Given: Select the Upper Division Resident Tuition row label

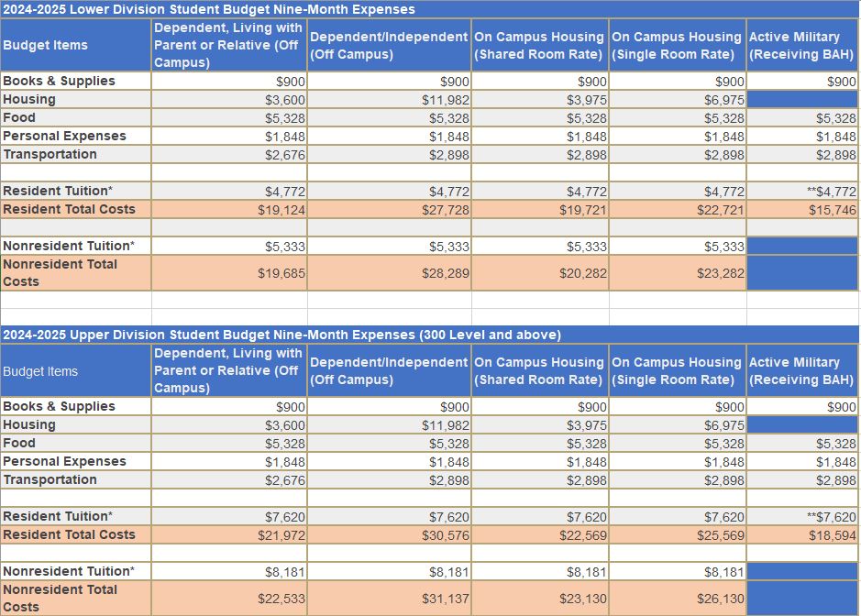Looking at the screenshot, I should (58, 516).
